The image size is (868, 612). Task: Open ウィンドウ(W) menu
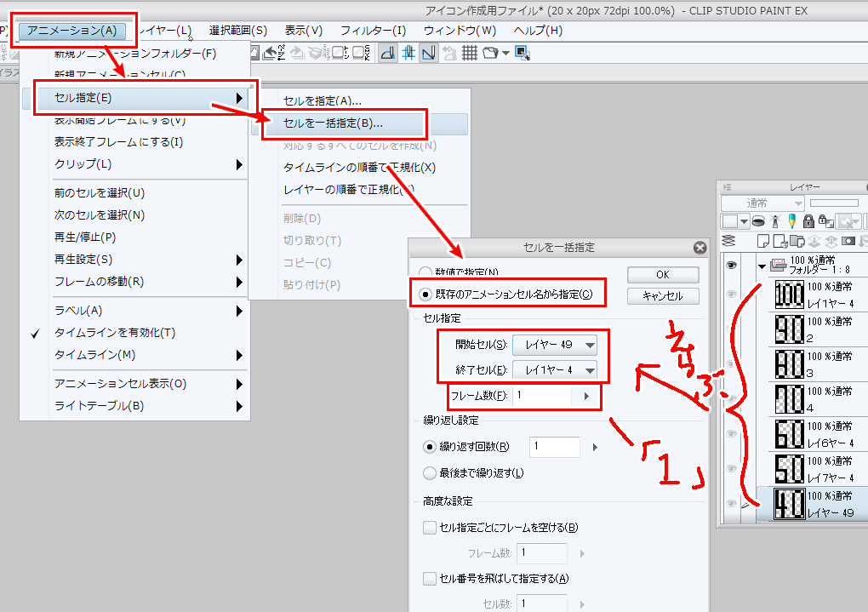(460, 31)
